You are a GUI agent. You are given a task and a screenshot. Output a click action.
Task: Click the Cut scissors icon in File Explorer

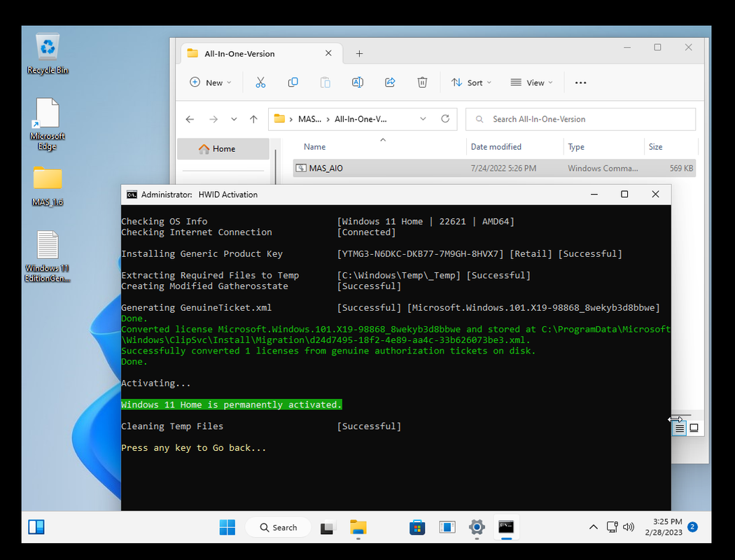(x=260, y=83)
